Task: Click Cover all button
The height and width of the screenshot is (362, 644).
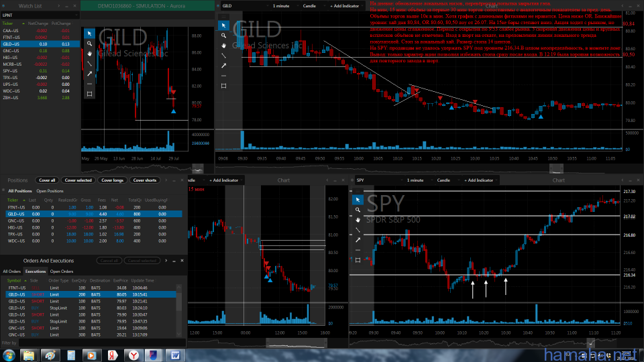Action: pyautogui.click(x=47, y=180)
